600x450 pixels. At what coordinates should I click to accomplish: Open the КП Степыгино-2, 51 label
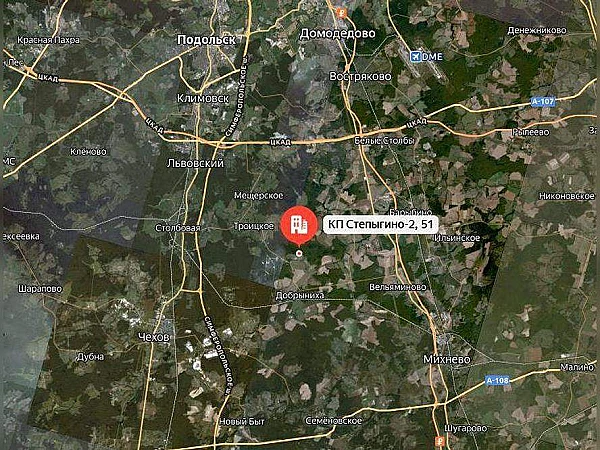click(x=380, y=224)
